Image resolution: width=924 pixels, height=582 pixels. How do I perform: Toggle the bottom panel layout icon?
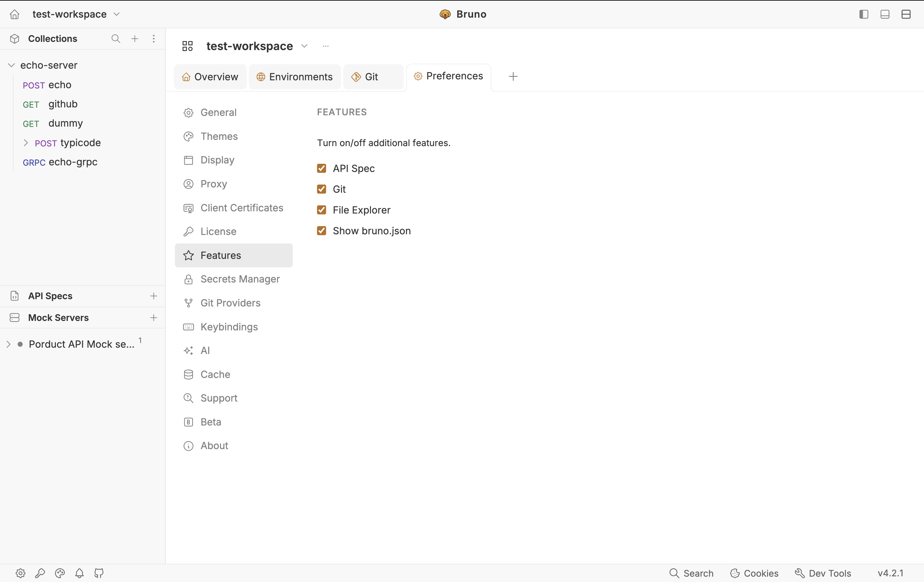885,14
